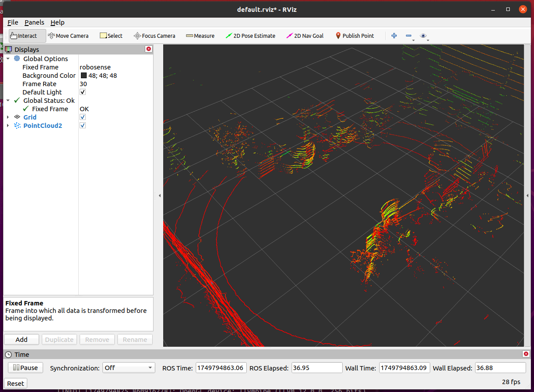
Task: Toggle the Default Light checkbox
Action: point(83,92)
